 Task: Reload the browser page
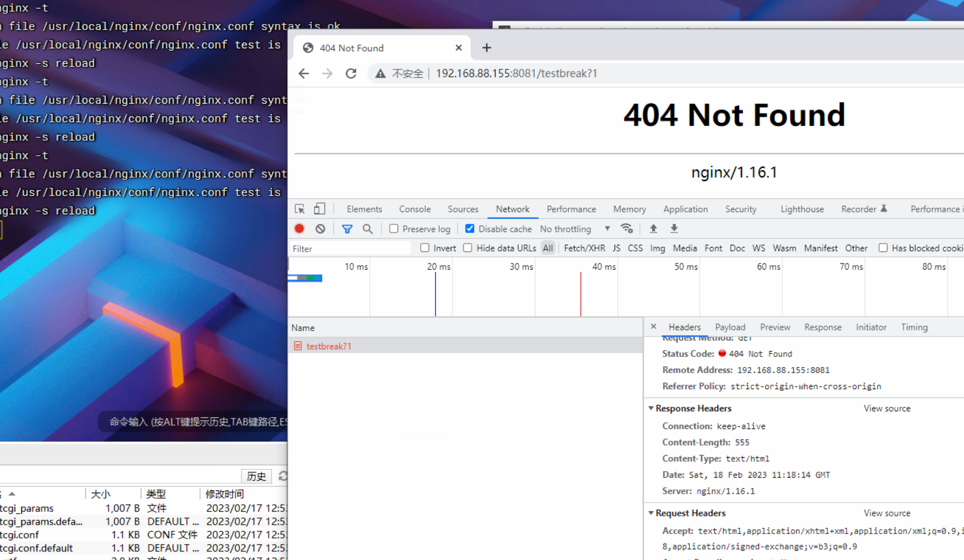(351, 73)
